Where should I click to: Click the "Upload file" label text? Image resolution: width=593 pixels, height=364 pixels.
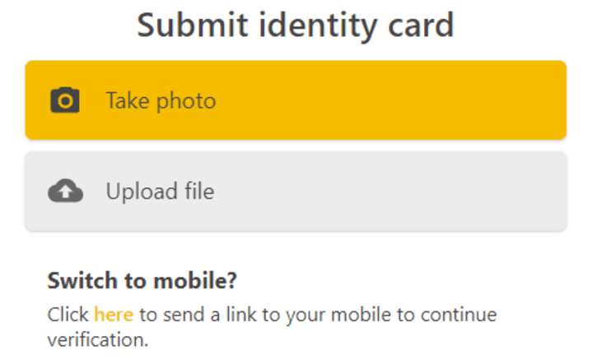160,191
